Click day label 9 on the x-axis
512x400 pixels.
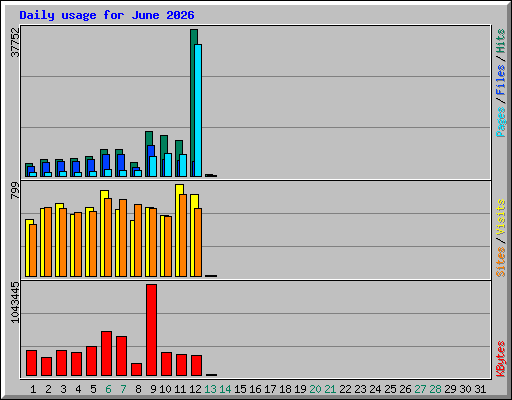coord(153,389)
